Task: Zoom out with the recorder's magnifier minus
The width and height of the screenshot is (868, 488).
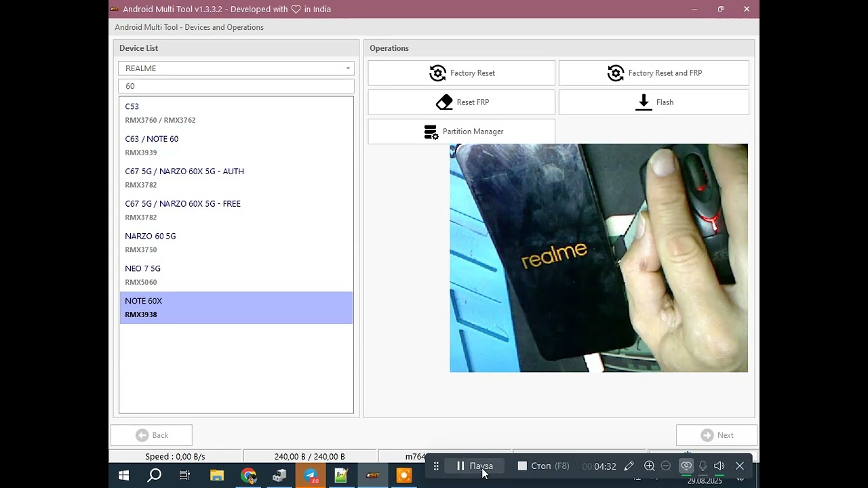Action: pos(666,466)
